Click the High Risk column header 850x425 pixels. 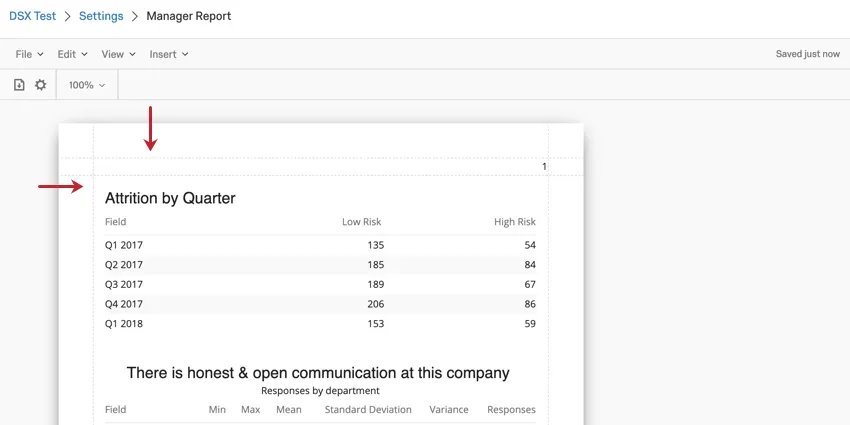click(x=514, y=222)
